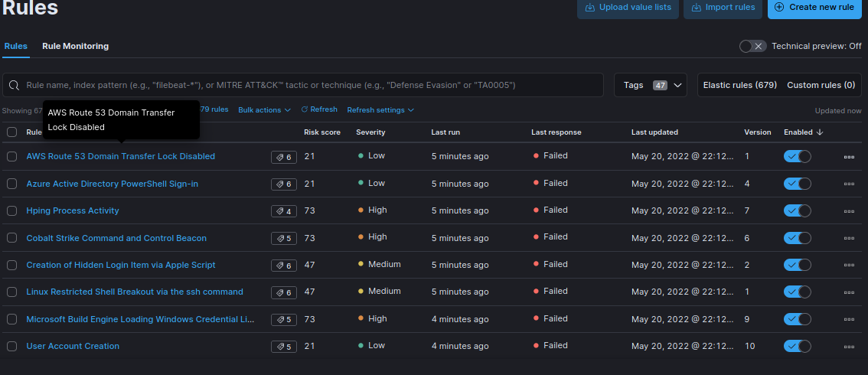Click version 10 in User Account Creation row
868x375 pixels.
pos(749,346)
